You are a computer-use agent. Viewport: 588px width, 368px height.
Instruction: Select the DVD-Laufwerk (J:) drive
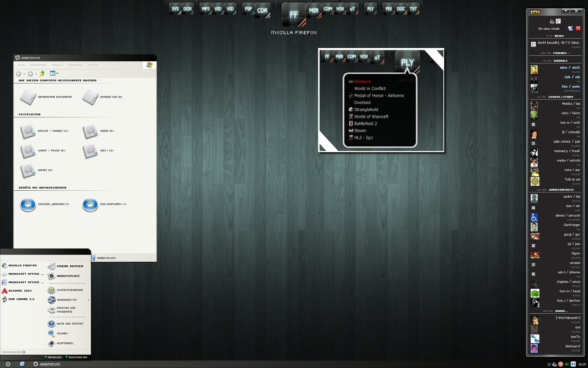coord(105,204)
